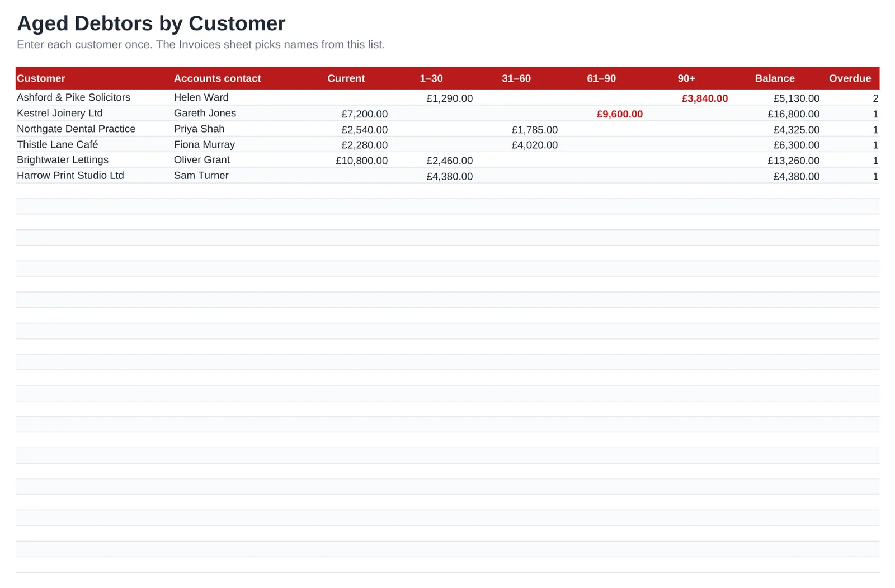This screenshot has height=588, width=895.
Task: Click contact name Priya Shah
Action: (x=199, y=129)
